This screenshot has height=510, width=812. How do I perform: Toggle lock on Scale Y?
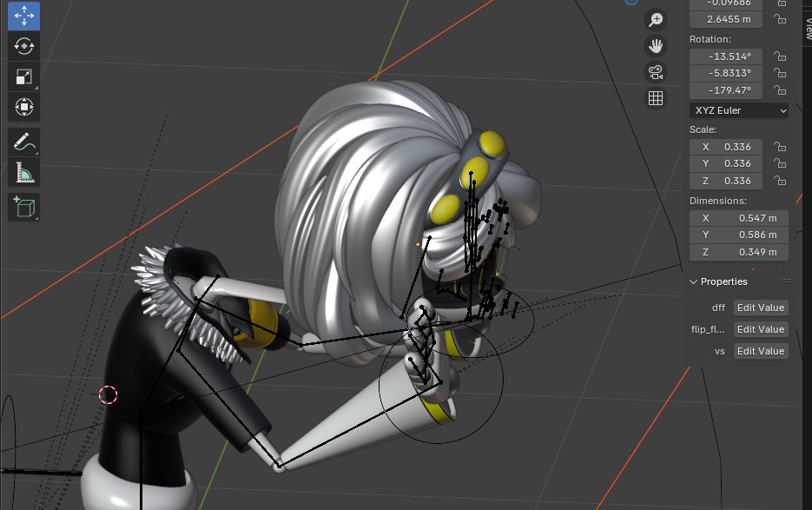click(779, 163)
